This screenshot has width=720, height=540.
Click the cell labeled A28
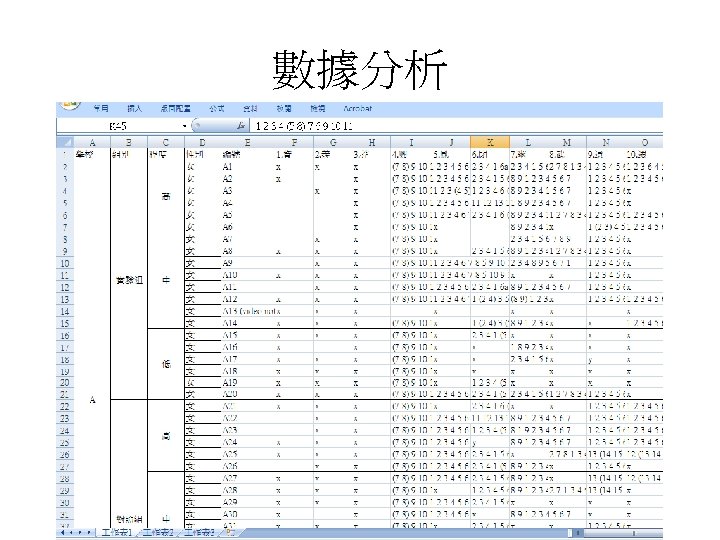[248, 490]
